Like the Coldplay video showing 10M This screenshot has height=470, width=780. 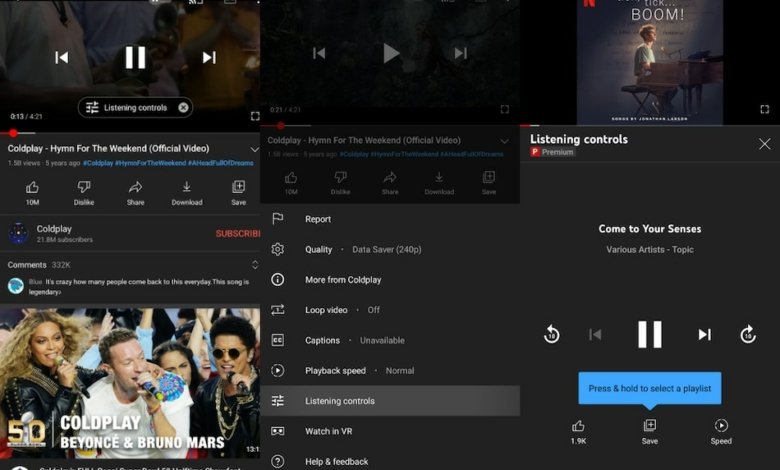click(32, 193)
